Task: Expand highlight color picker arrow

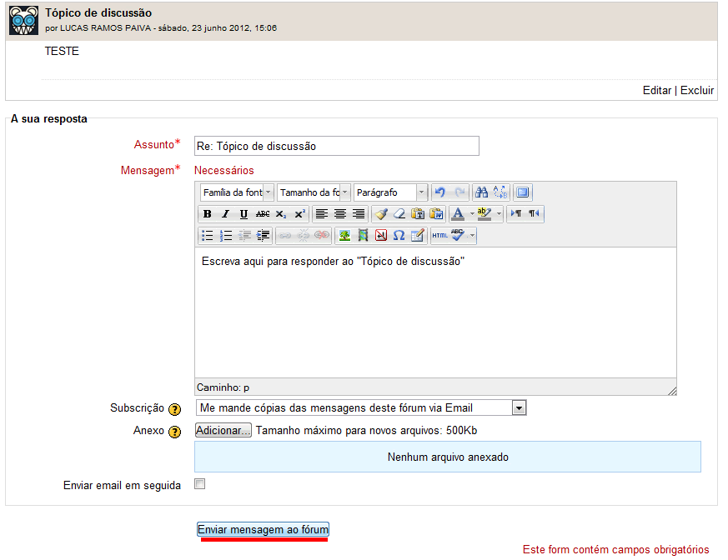Action: (499, 214)
